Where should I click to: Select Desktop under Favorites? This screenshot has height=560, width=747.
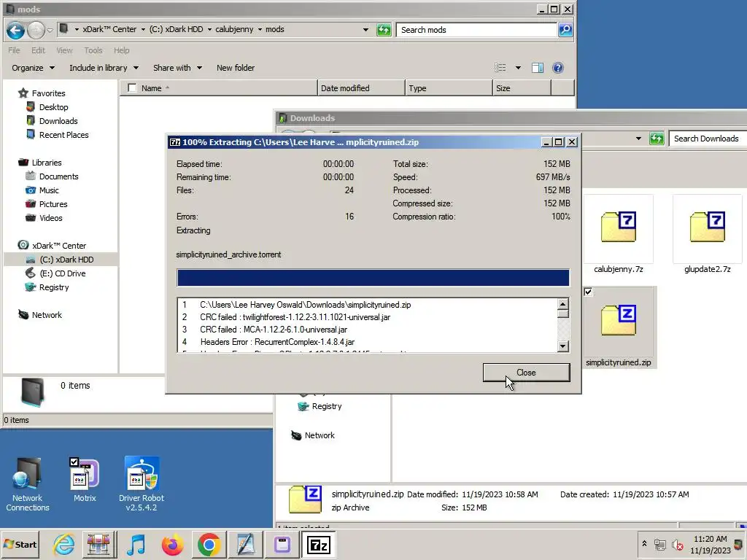pos(53,107)
